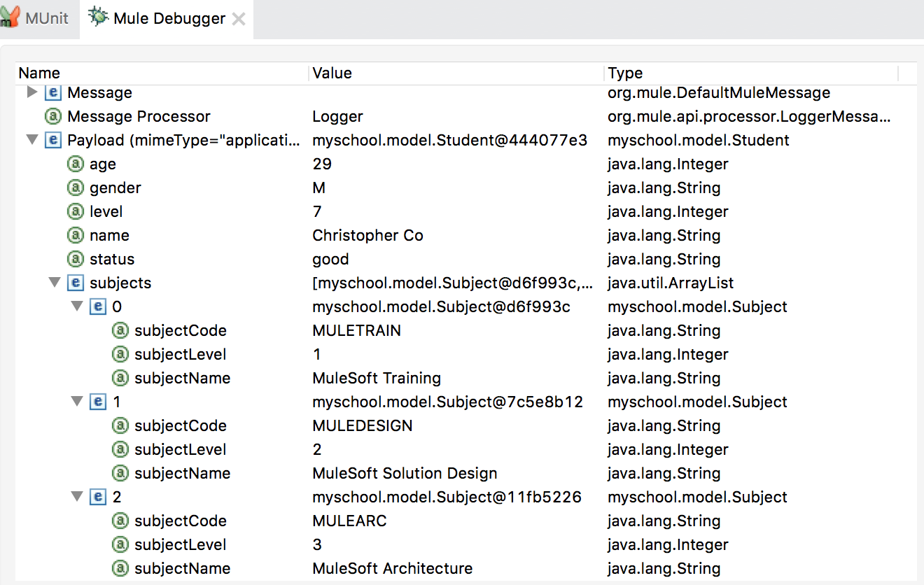
Task: Click the 'e' icon next to Payload
Action: pyautogui.click(x=52, y=140)
